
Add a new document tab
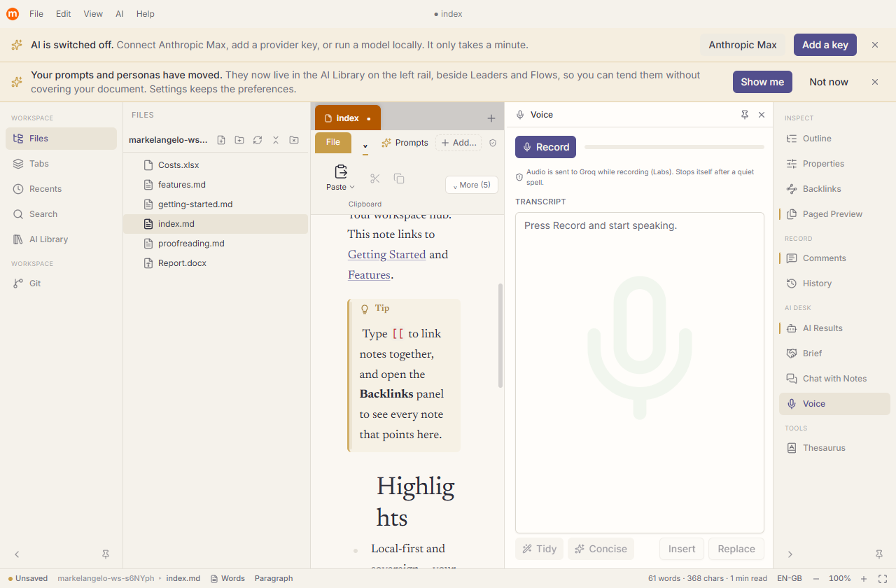491,118
